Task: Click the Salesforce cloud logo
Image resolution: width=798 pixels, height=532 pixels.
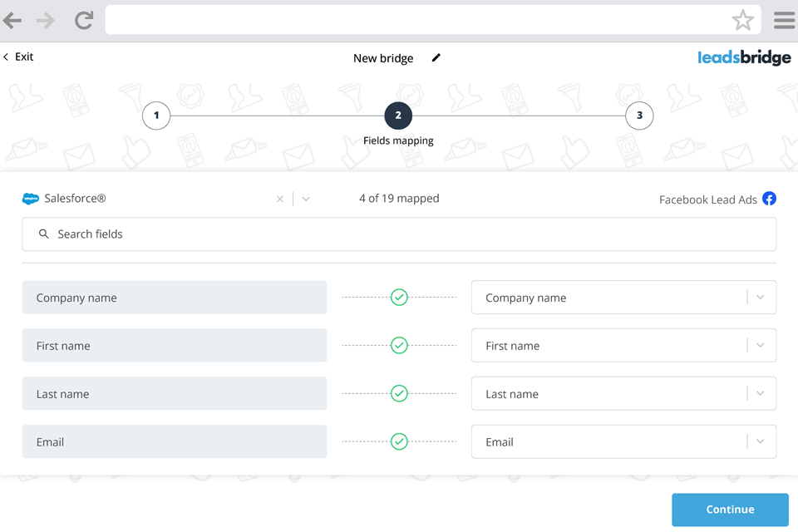Action: [31, 199]
